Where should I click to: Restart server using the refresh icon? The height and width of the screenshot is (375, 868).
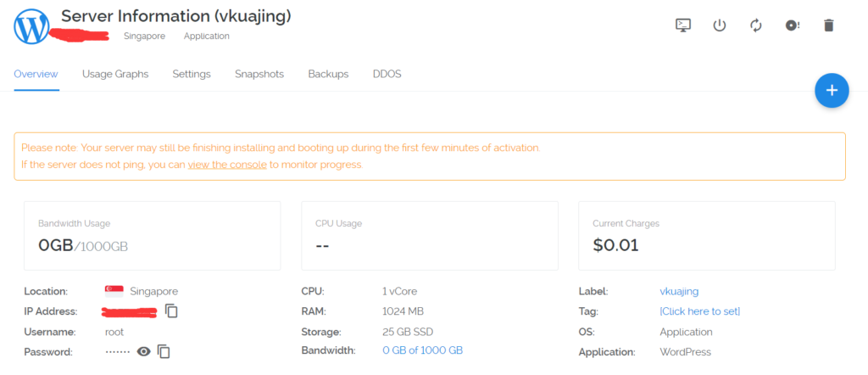coord(756,25)
